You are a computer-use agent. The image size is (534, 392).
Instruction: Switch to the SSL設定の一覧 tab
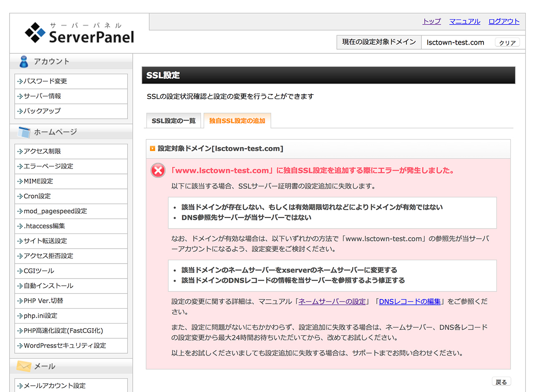click(173, 121)
